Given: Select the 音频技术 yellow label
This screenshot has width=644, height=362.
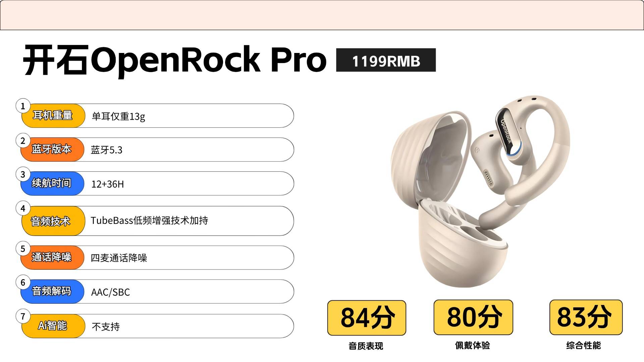Looking at the screenshot, I should click(x=53, y=221).
